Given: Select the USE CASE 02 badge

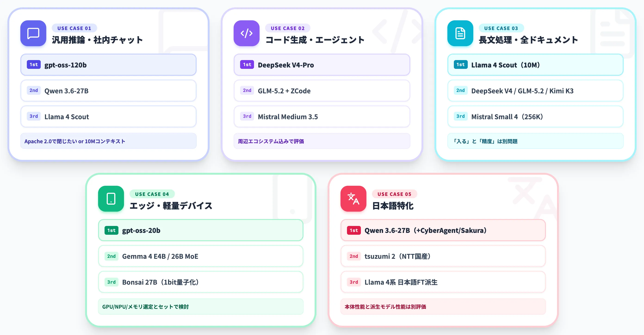Looking at the screenshot, I should [x=288, y=28].
